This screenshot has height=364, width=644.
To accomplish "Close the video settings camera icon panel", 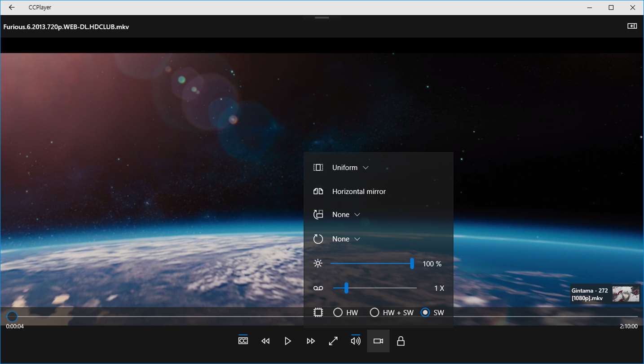I will pos(378,341).
